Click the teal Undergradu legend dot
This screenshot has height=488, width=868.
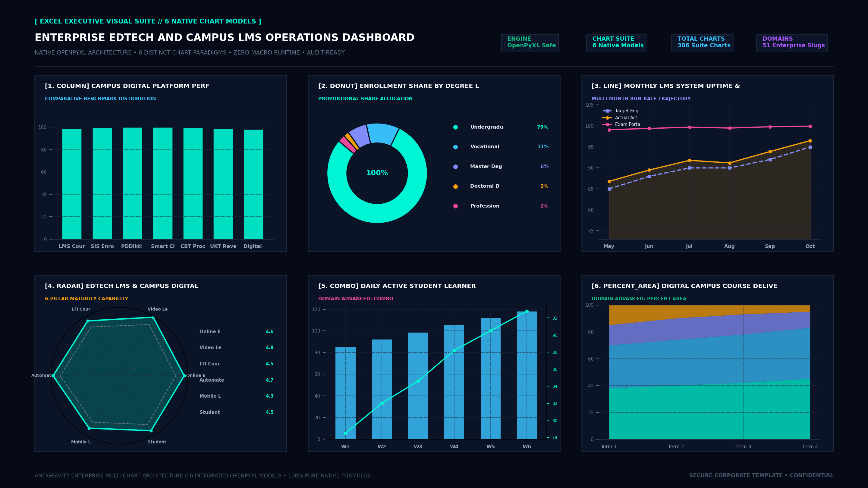tap(456, 127)
